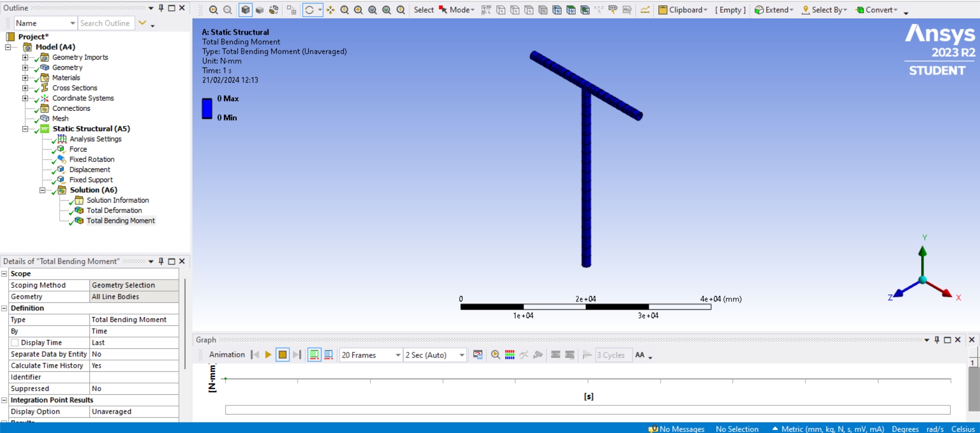Screen dimensions: 980x433
Task: Collapse the Solution (A6) tree node
Action: [42, 190]
